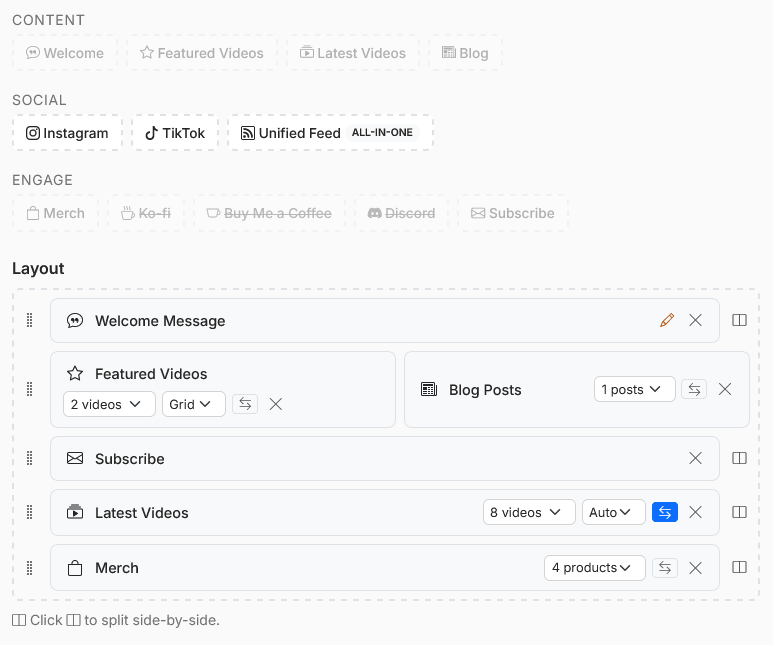Click the Latest Videos row icon

coord(75,512)
